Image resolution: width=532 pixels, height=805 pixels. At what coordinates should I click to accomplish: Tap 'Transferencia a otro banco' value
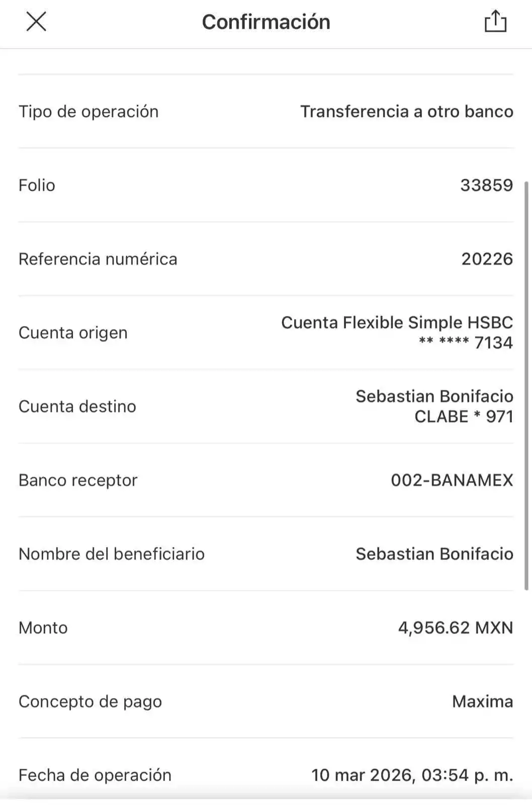tap(406, 112)
